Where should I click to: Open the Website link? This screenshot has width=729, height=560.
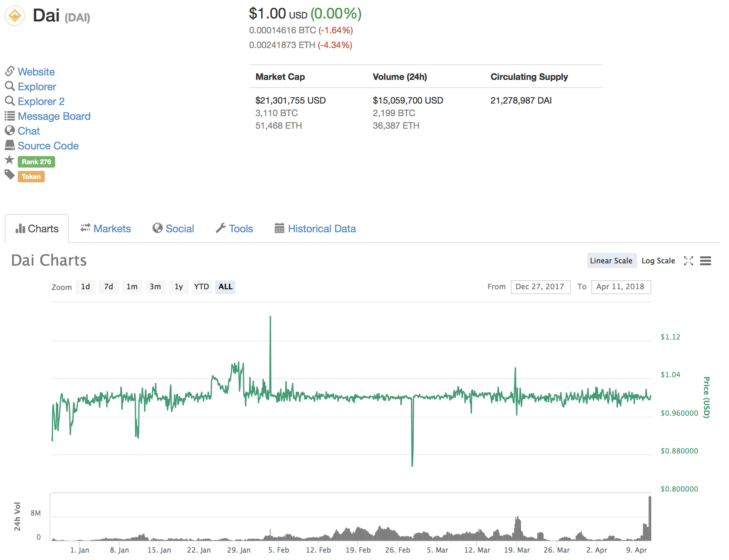36,71
